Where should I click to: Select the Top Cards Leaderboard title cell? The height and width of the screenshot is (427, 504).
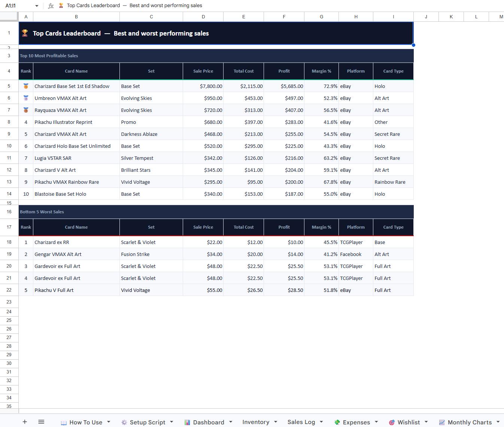(x=216, y=33)
